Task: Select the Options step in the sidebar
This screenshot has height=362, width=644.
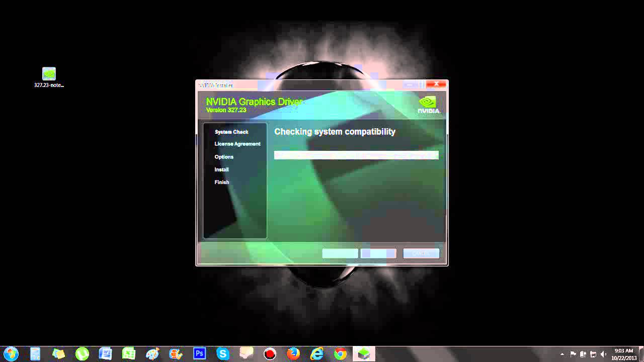Action: click(224, 157)
